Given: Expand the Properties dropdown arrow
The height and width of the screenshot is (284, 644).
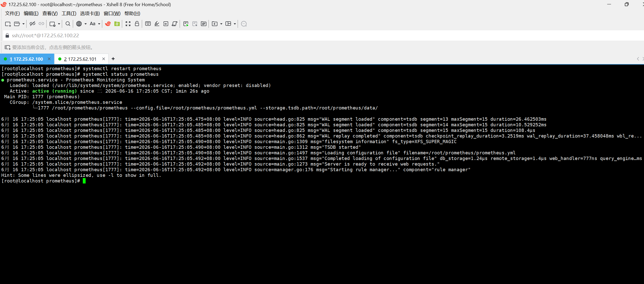Looking at the screenshot, I should point(59,24).
